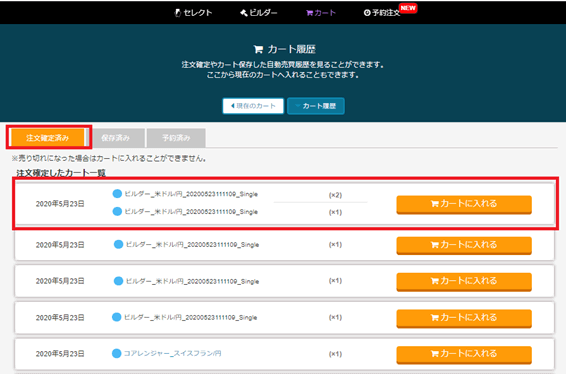Open the 予約注文 navigation item
The width and height of the screenshot is (566, 374).
point(382,13)
